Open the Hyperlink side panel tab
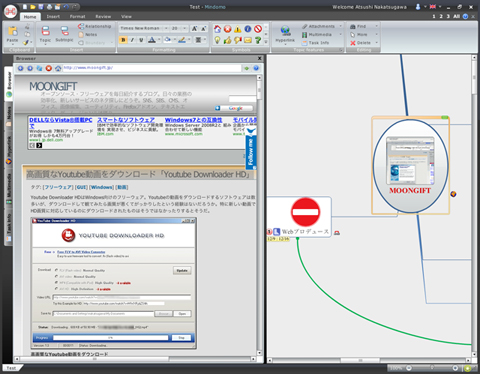Viewport: 480px width, 374px height. pyautogui.click(x=9, y=150)
